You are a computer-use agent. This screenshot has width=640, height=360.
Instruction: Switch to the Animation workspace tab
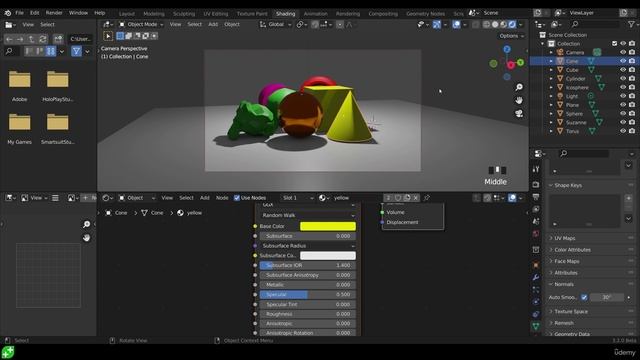tap(315, 13)
